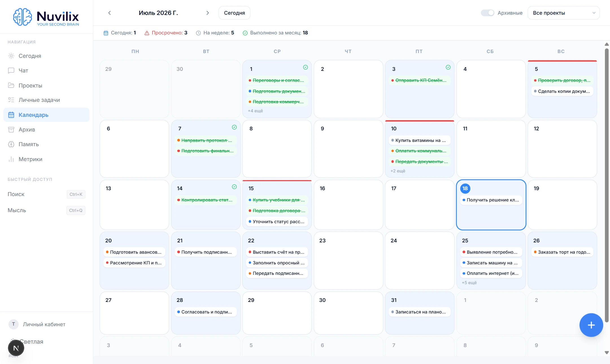Open the Сегодня sun icon in navigation
The image size is (610, 364).
[x=11, y=56]
